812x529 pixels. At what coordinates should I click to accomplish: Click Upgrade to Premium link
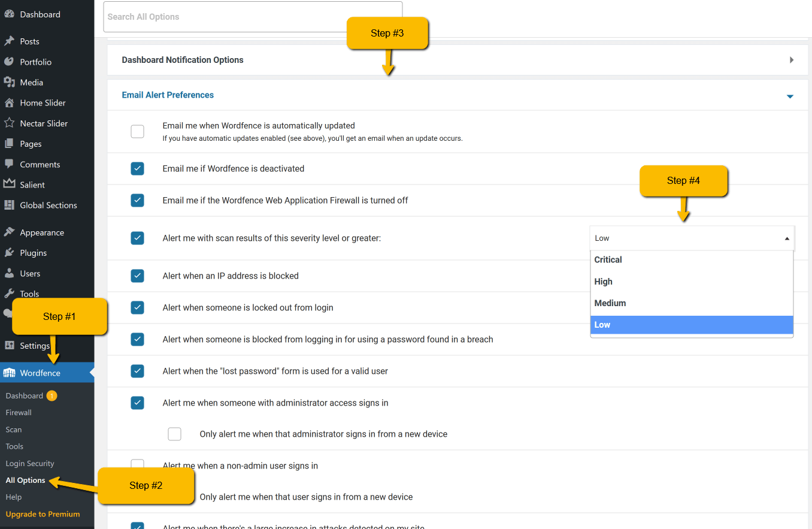tap(43, 514)
